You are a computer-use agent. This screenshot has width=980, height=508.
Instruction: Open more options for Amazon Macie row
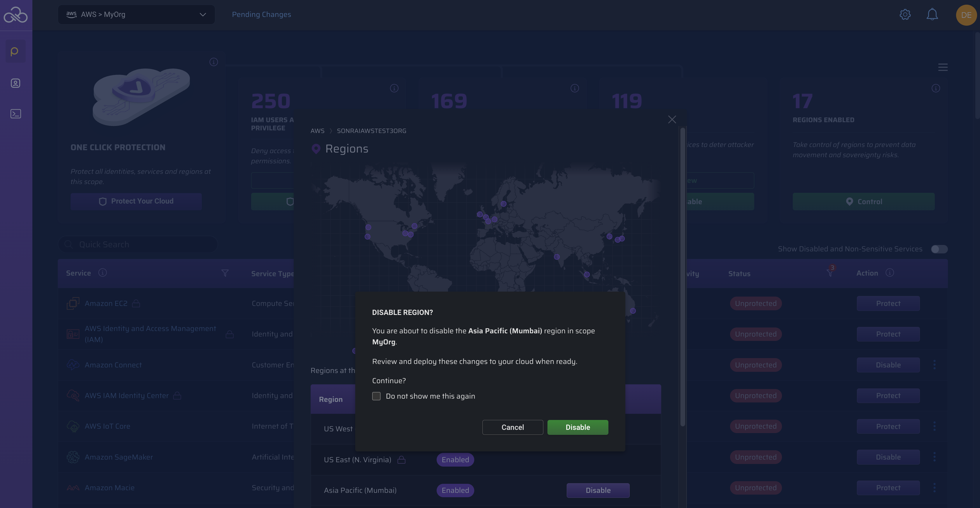click(934, 488)
